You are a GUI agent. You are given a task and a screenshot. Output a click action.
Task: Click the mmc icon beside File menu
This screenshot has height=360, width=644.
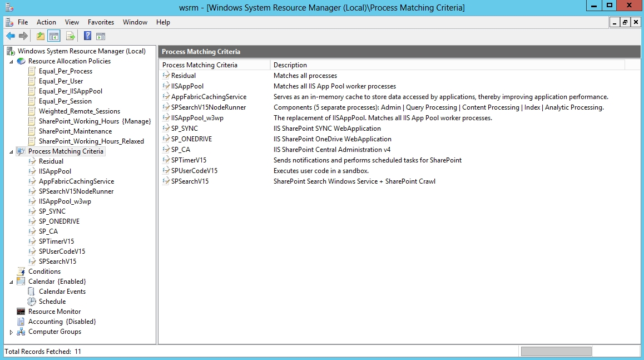(9, 22)
